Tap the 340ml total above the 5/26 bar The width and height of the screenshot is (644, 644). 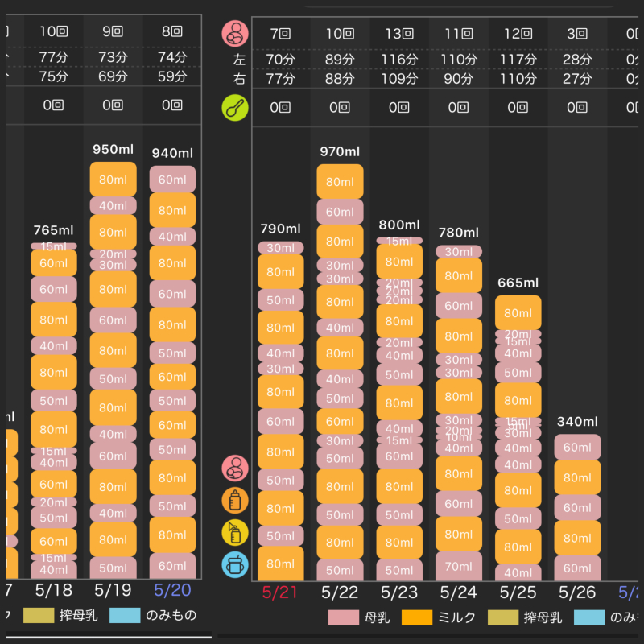pyautogui.click(x=577, y=422)
